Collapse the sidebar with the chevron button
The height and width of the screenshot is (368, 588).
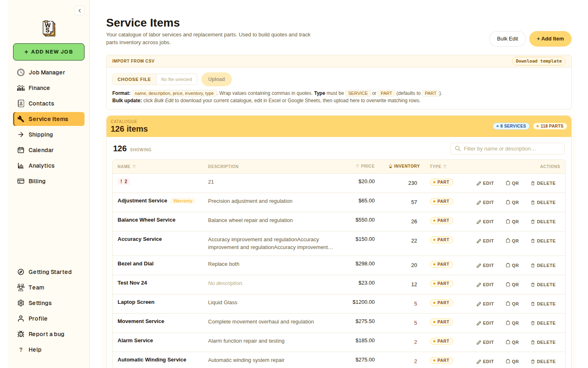80,11
